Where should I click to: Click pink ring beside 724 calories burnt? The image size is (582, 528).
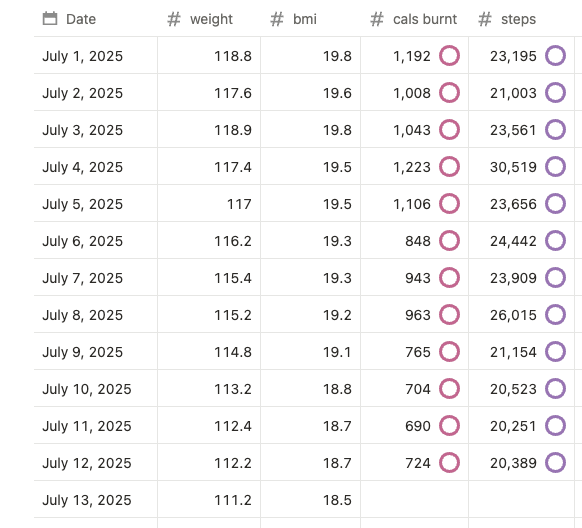click(449, 462)
